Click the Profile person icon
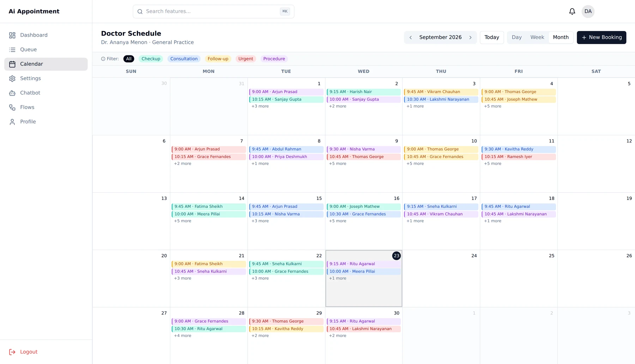 point(12,122)
